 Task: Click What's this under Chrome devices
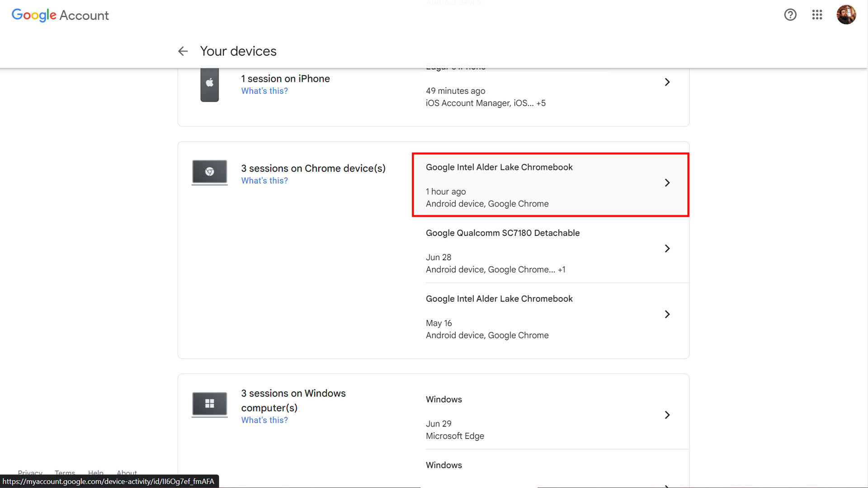[x=264, y=181]
